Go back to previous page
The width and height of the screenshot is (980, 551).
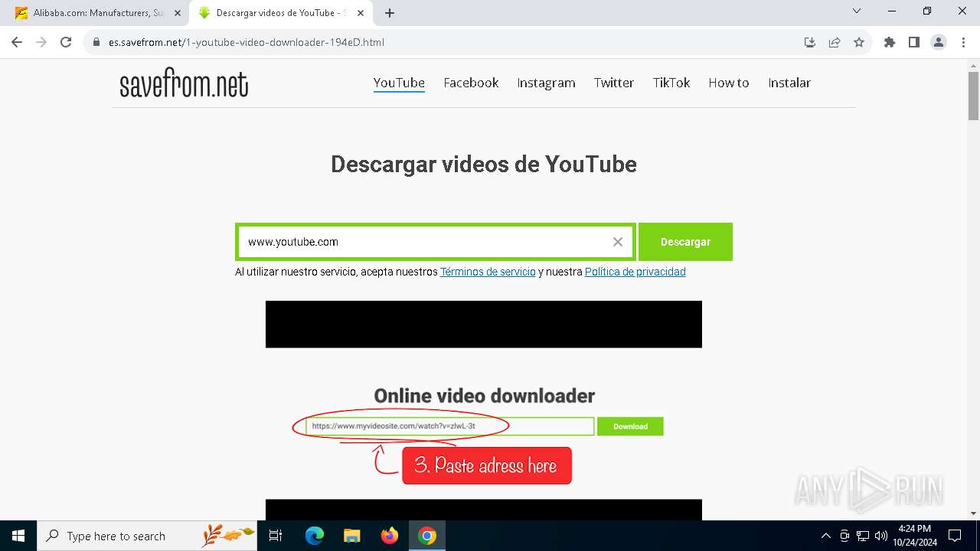click(x=17, y=42)
